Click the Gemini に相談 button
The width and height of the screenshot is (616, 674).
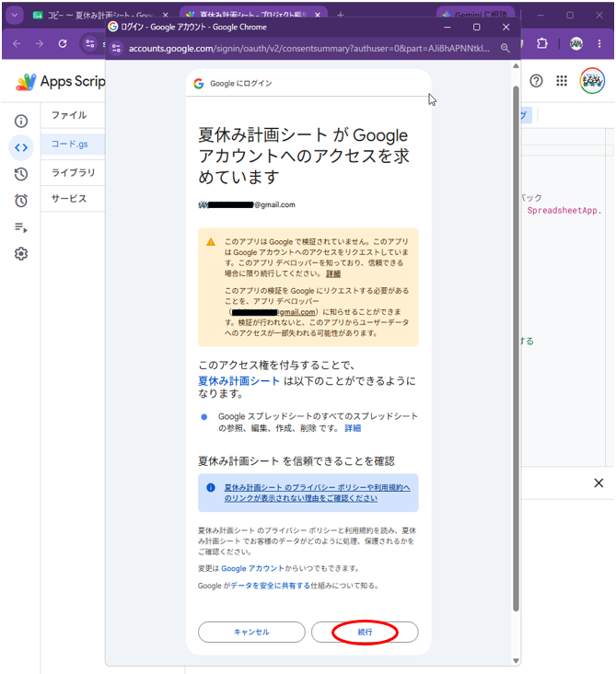[x=475, y=15]
